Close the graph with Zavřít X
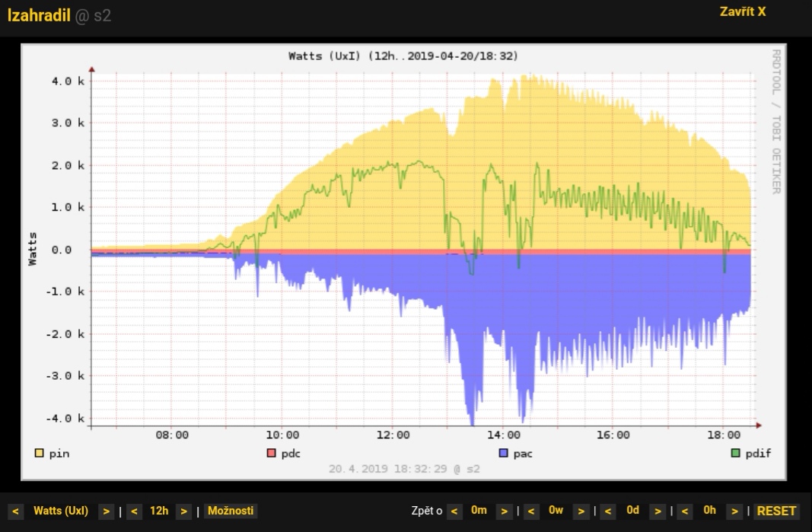The height and width of the screenshot is (532, 812). pyautogui.click(x=743, y=12)
